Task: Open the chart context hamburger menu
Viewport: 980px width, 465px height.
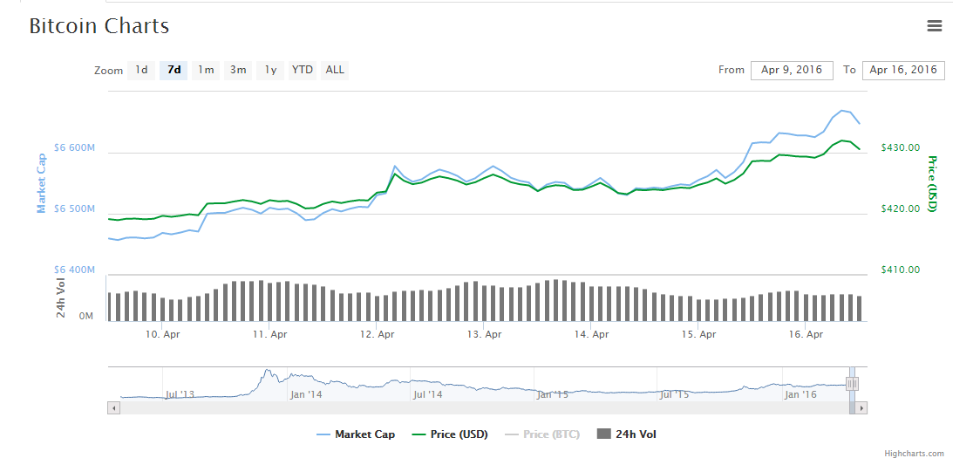Action: coord(934,26)
